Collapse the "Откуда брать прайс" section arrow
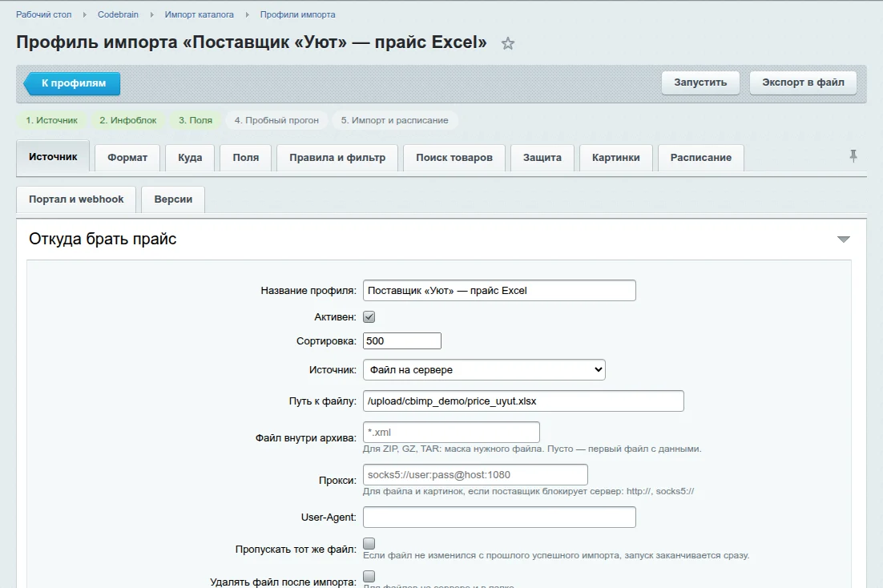883x588 pixels. [x=843, y=240]
